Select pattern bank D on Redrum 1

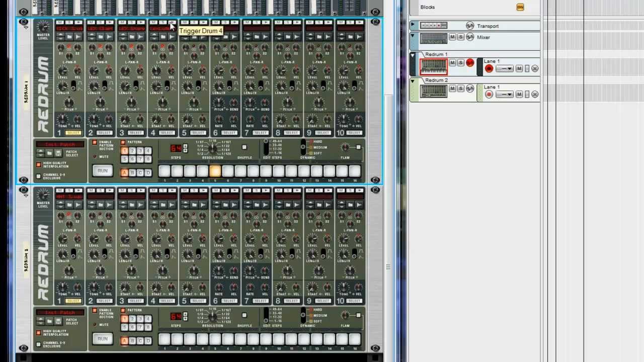click(148, 173)
